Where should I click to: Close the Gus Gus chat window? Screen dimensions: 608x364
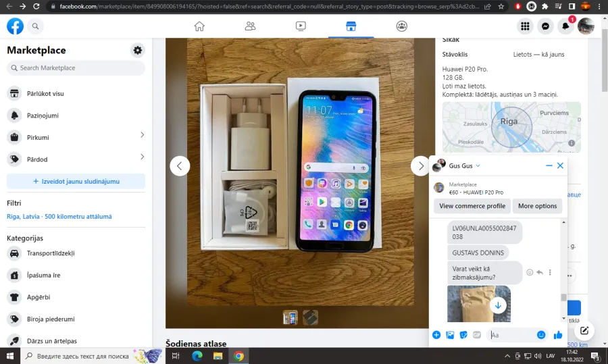click(560, 165)
